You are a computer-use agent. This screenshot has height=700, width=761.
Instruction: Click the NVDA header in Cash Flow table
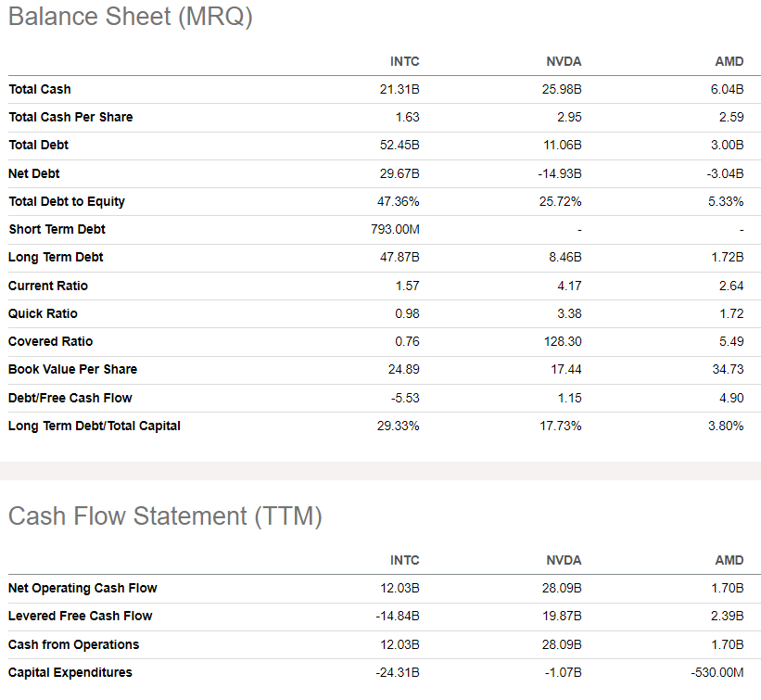point(564,560)
